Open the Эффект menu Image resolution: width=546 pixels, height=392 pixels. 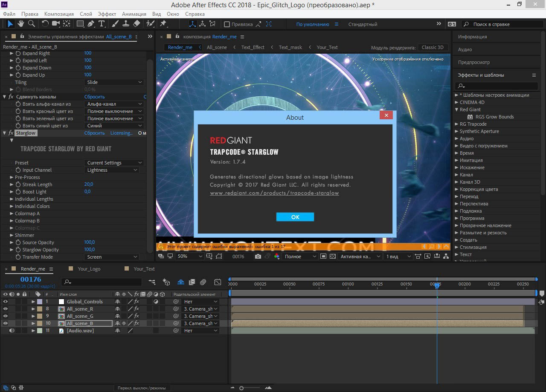107,14
